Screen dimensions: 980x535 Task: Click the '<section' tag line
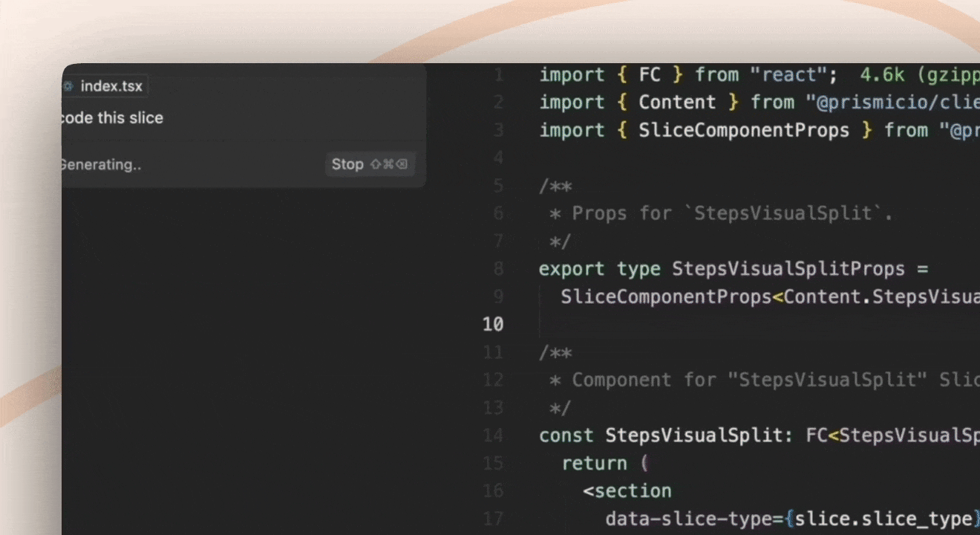(x=627, y=491)
